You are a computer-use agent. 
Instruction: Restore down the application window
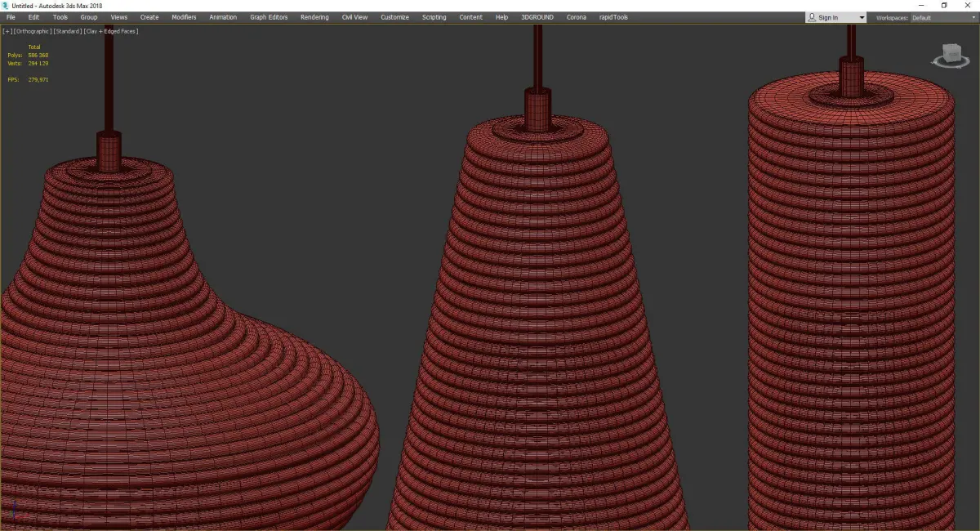point(944,6)
